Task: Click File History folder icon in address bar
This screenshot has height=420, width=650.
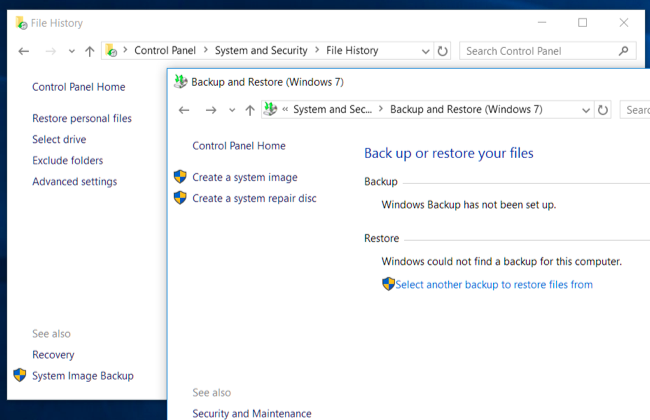Action: [x=111, y=51]
